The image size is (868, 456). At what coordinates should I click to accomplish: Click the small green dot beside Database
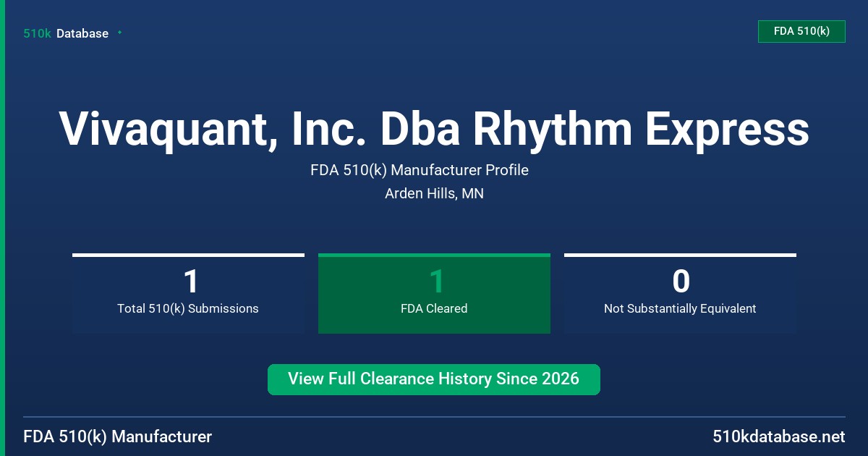click(119, 33)
